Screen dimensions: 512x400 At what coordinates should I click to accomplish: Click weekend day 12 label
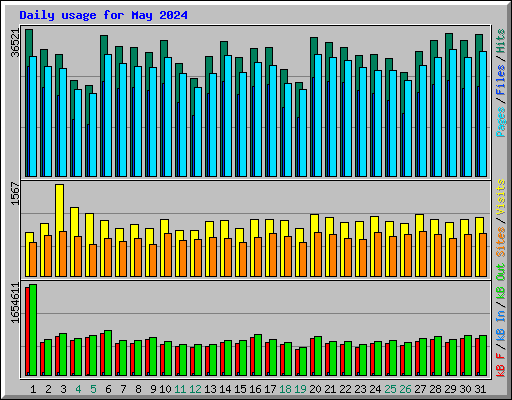point(195,389)
